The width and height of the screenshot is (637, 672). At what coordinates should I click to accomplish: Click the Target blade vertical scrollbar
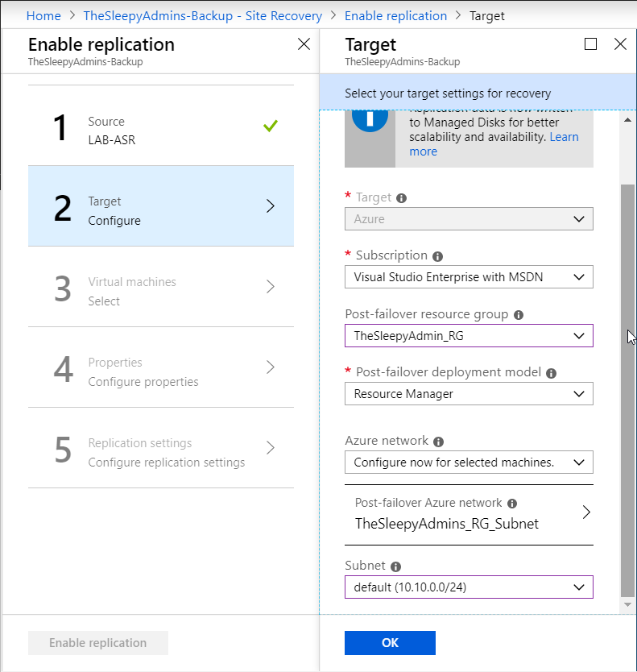point(627,387)
